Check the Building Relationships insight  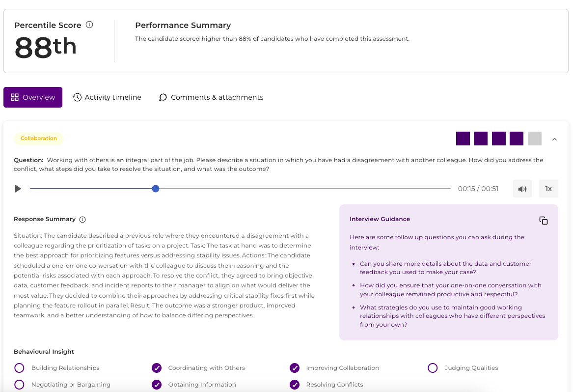pos(19,368)
